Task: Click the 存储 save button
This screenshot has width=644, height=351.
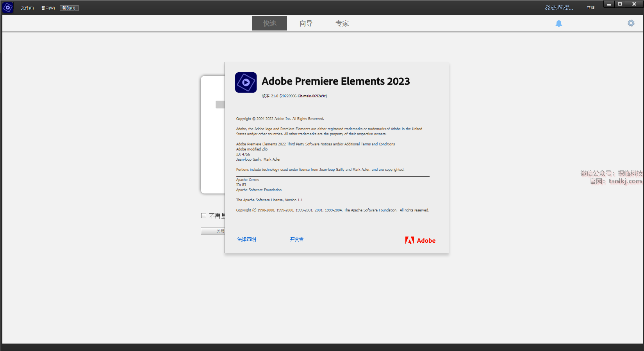Action: pos(590,8)
